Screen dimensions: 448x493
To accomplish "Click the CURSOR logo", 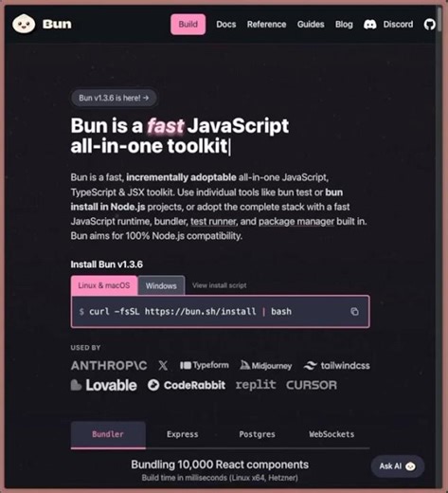I will coord(312,385).
